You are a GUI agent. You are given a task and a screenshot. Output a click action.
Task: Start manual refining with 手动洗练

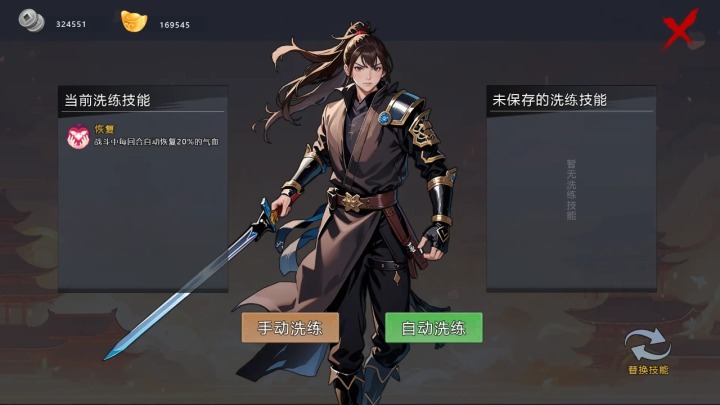tap(290, 328)
